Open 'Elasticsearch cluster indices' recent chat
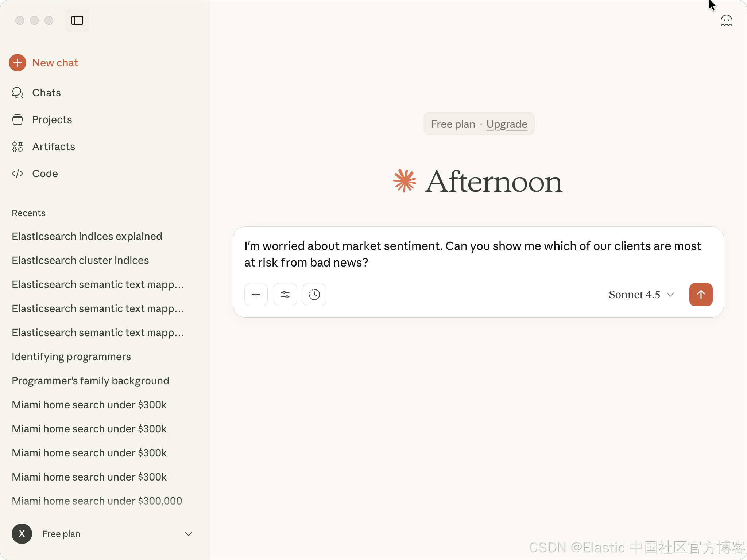747x560 pixels. pos(80,260)
